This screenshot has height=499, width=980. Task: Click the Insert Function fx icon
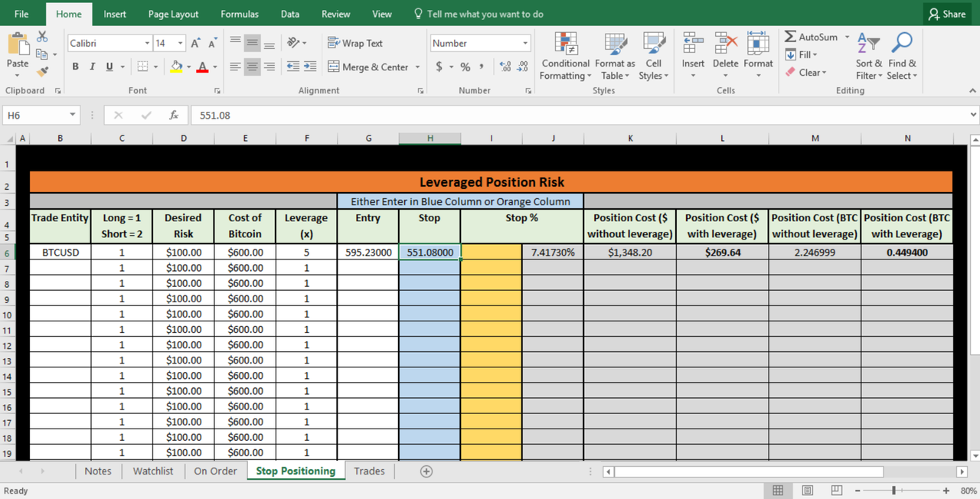pyautogui.click(x=174, y=116)
